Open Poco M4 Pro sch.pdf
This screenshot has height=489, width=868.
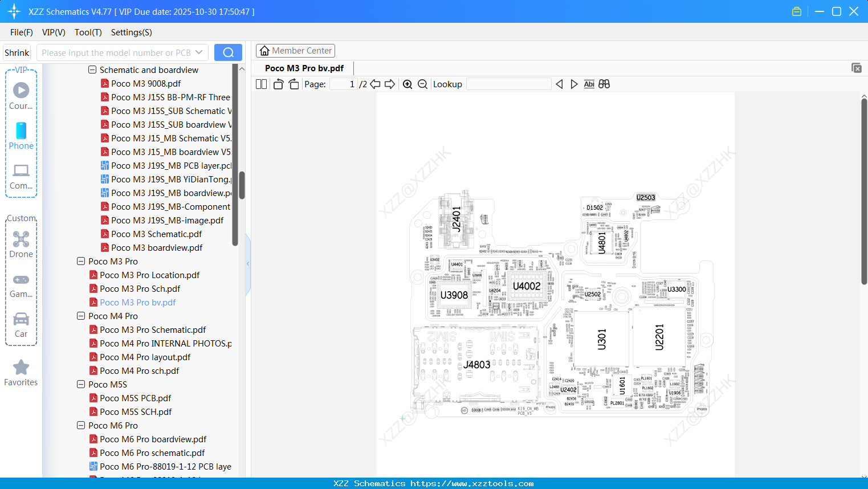click(x=140, y=371)
